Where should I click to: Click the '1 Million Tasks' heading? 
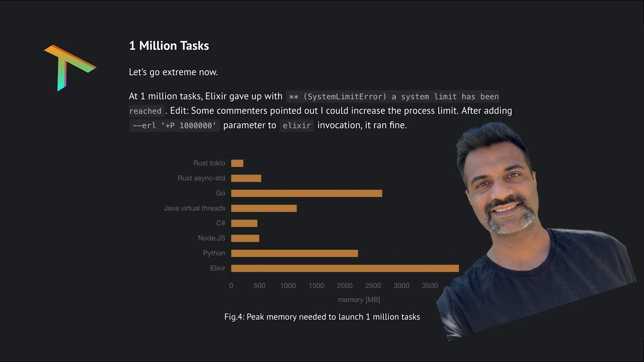pos(169,46)
